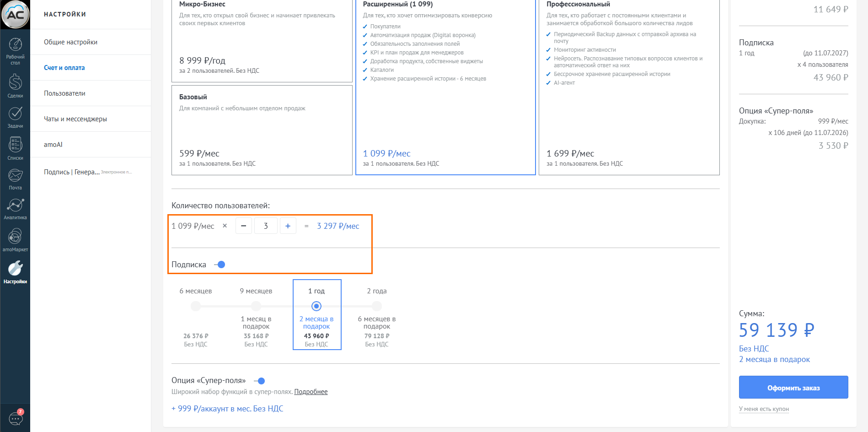This screenshot has width=868, height=432.
Task: Click the 599 ₽/мес Базовый price
Action: (199, 153)
